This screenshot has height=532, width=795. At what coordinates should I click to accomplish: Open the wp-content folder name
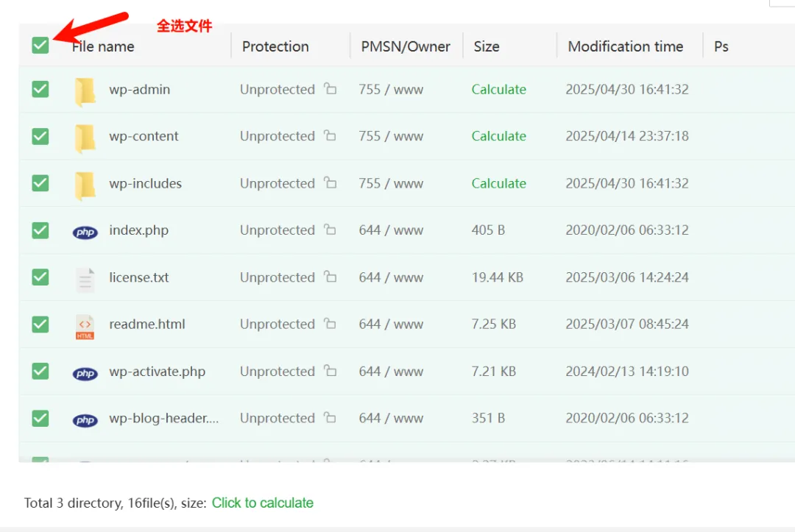(x=144, y=136)
